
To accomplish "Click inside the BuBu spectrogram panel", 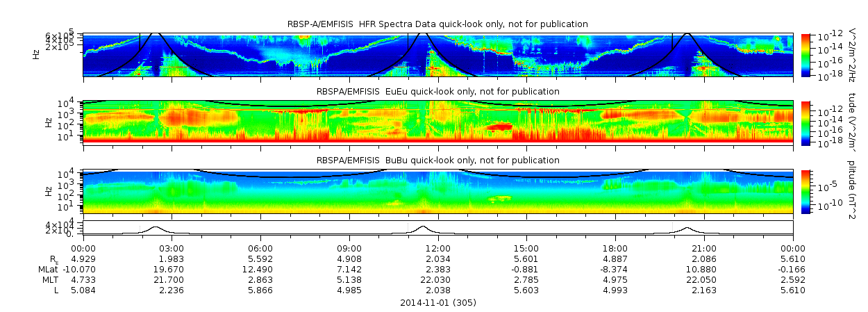I will (x=437, y=191).
